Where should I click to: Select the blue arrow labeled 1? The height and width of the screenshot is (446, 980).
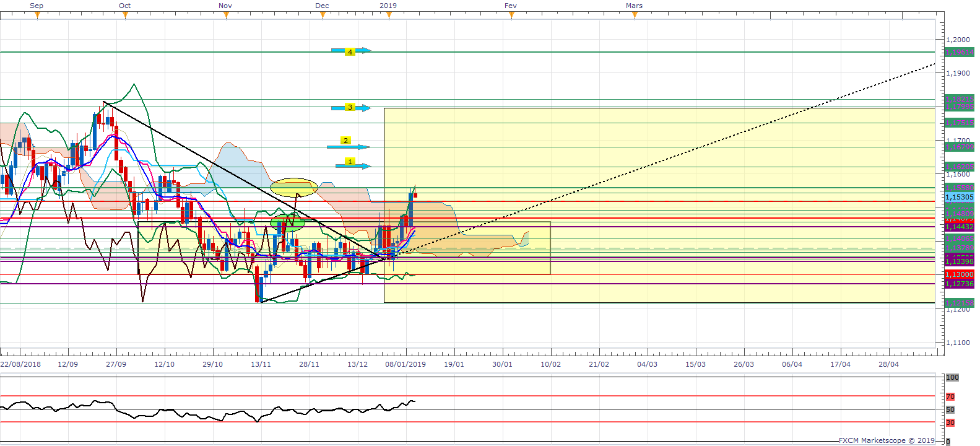(x=353, y=166)
